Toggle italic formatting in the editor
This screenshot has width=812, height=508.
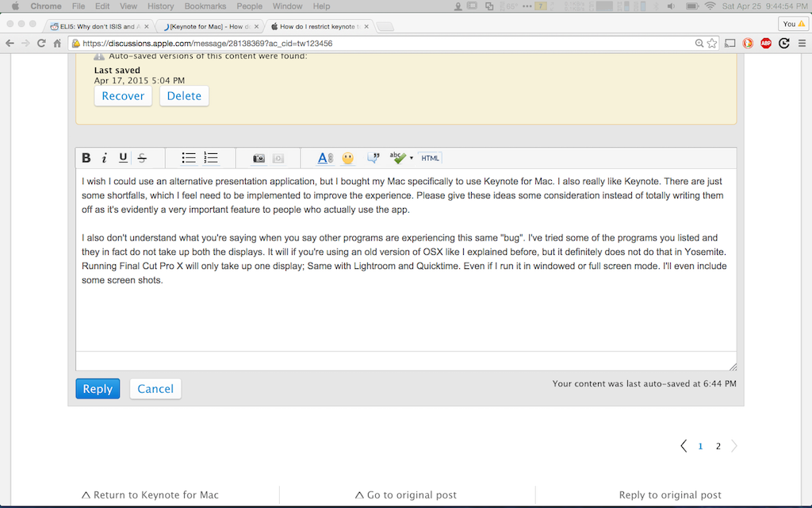pos(104,158)
